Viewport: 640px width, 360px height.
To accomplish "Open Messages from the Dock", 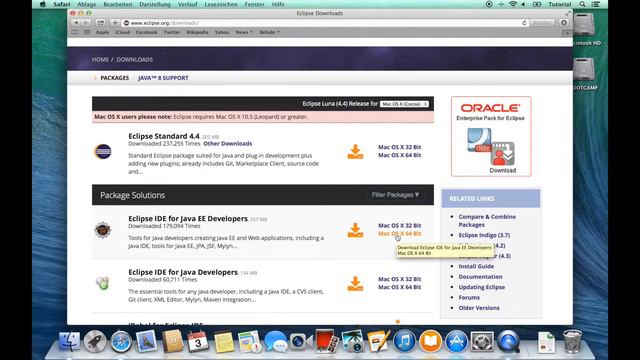I will point(275,341).
